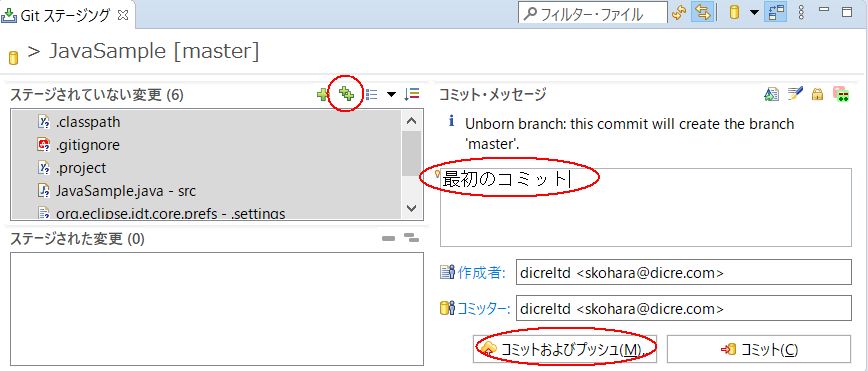Open the unstaged changes presentation icon
This screenshot has width=868, height=371.
pos(371,95)
